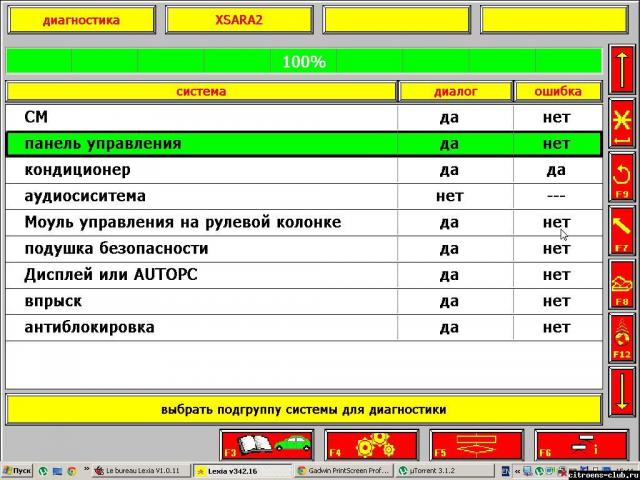
Task: Select the СМ system row
Action: pyautogui.click(x=304, y=118)
